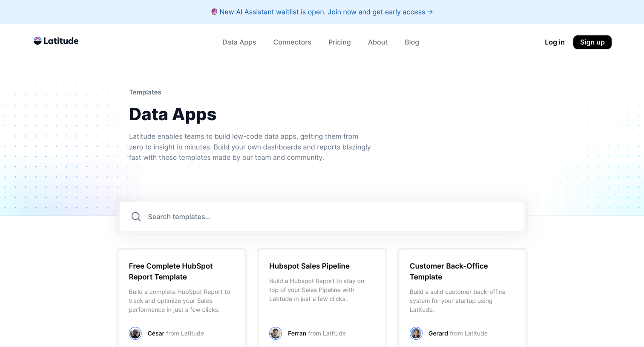The height and width of the screenshot is (347, 644).
Task: Click the 'César from Latitude' author text
Action: click(175, 333)
